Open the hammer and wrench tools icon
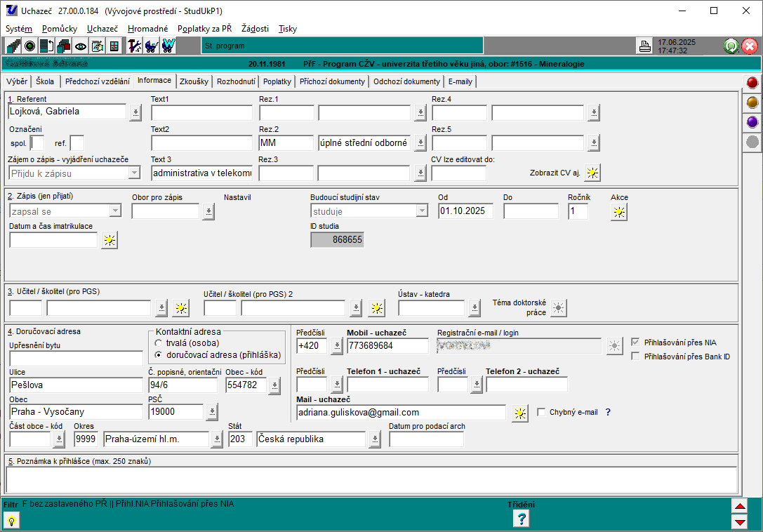 (134, 46)
